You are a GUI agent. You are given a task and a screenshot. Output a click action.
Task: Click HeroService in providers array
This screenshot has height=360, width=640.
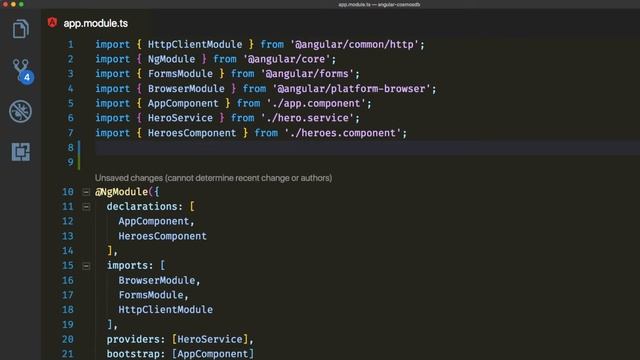click(x=210, y=339)
